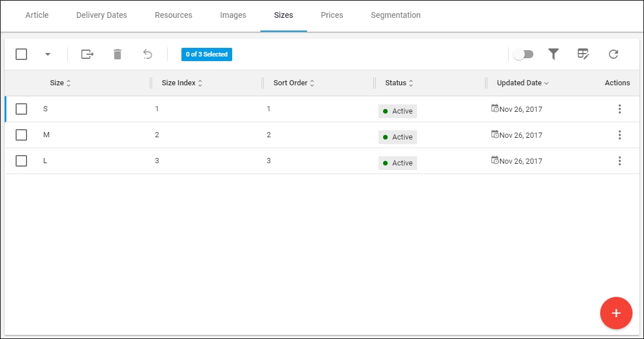Click the calendar icon in the S row
This screenshot has height=339, width=644.
click(495, 108)
